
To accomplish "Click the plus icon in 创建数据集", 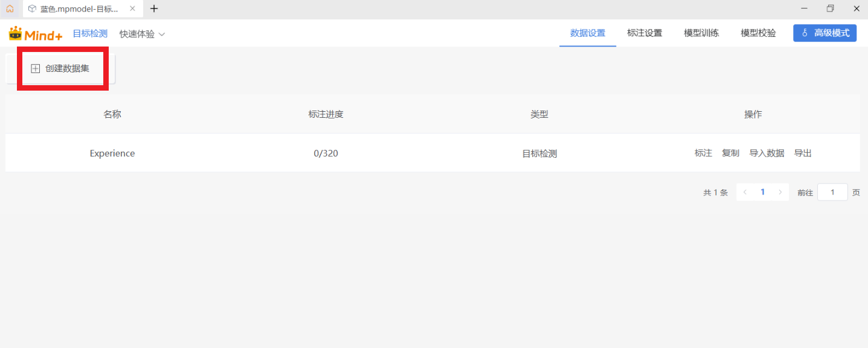I will pyautogui.click(x=35, y=69).
